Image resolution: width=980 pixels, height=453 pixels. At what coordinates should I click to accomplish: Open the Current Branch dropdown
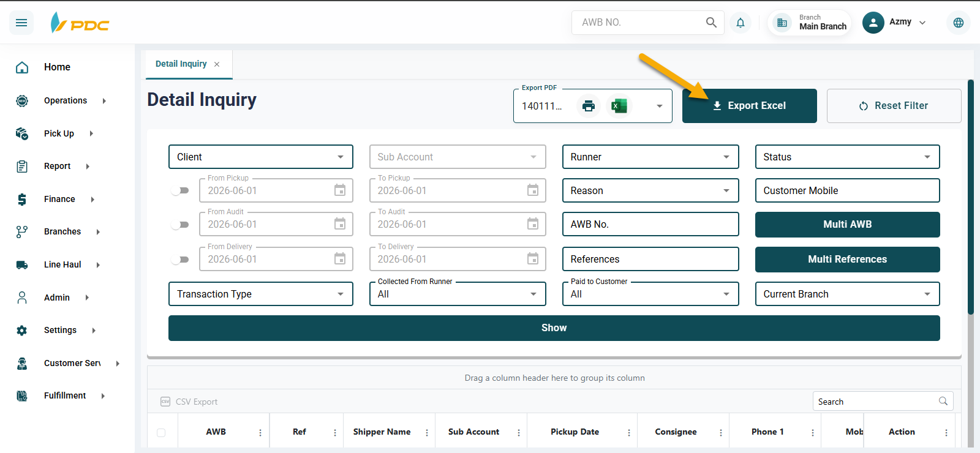[x=848, y=294]
